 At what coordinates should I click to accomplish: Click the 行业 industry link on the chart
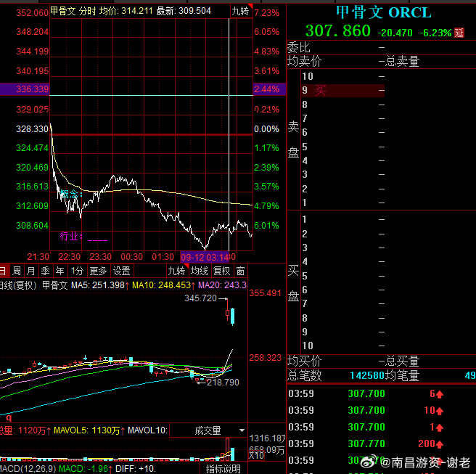[x=83, y=236]
